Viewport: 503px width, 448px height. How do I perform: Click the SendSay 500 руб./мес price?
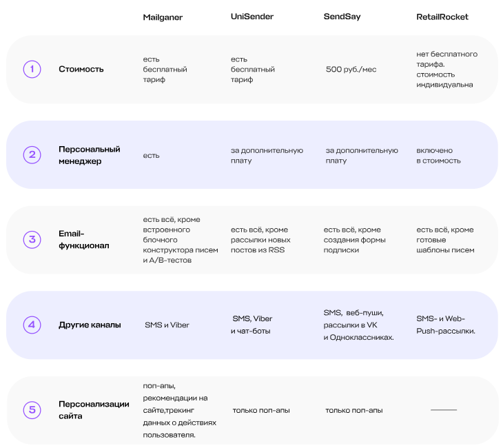tap(351, 70)
